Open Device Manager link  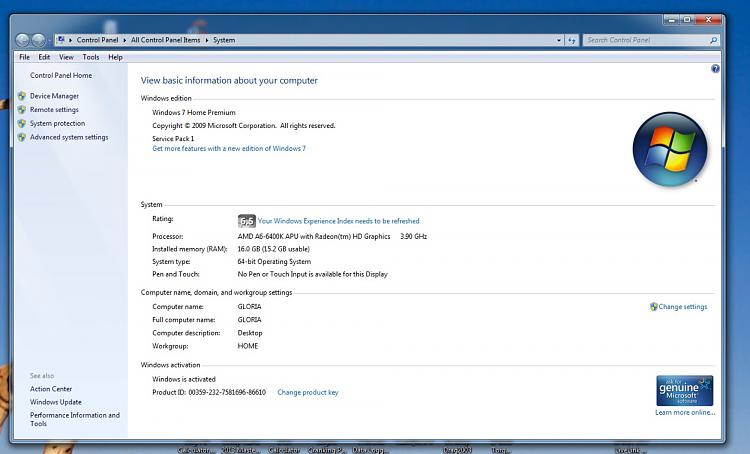[x=54, y=96]
